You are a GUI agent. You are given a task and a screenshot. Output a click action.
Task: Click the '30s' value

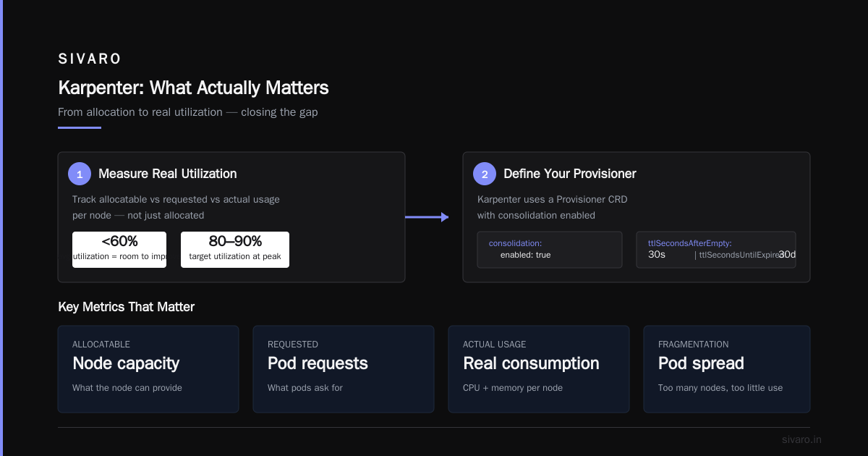(x=657, y=255)
